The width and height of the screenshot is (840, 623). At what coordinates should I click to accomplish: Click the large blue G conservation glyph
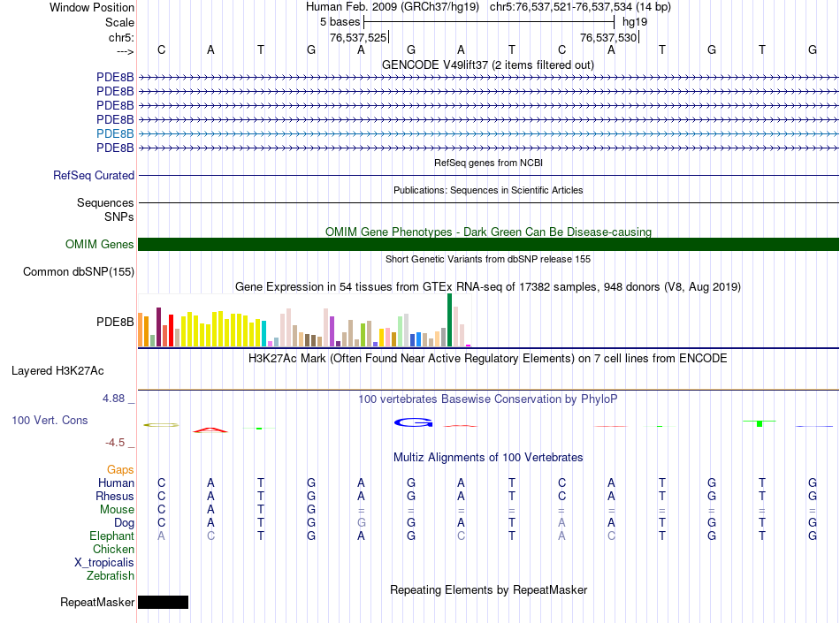pyautogui.click(x=412, y=422)
